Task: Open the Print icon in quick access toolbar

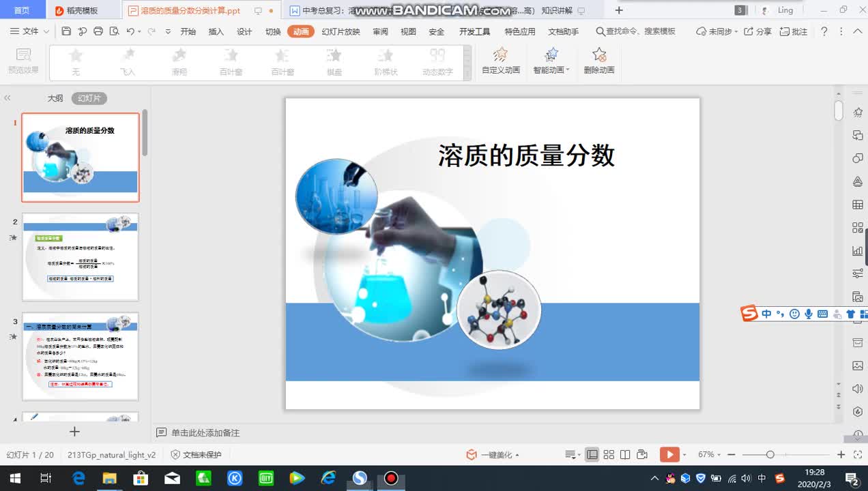Action: (100, 31)
